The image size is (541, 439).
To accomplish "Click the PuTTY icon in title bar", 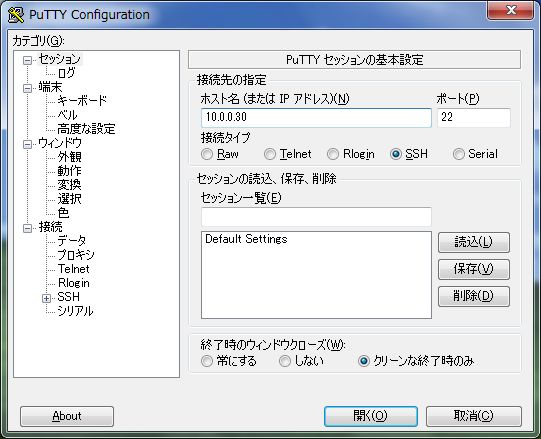I will [x=16, y=15].
